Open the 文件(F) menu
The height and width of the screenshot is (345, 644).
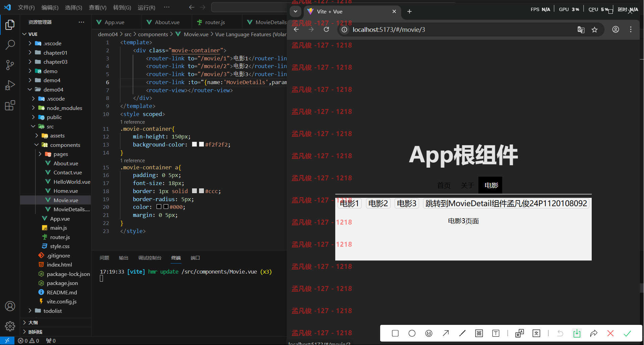[x=26, y=7]
